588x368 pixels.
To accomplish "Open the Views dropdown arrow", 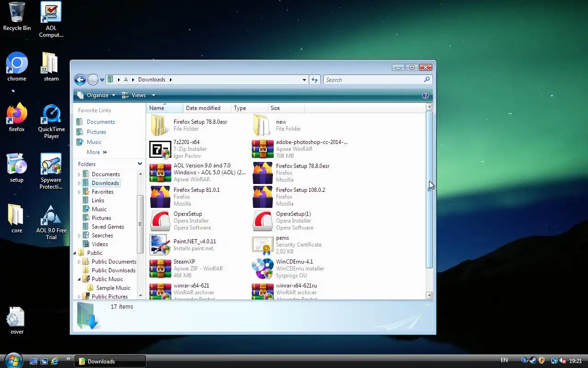I will [153, 95].
